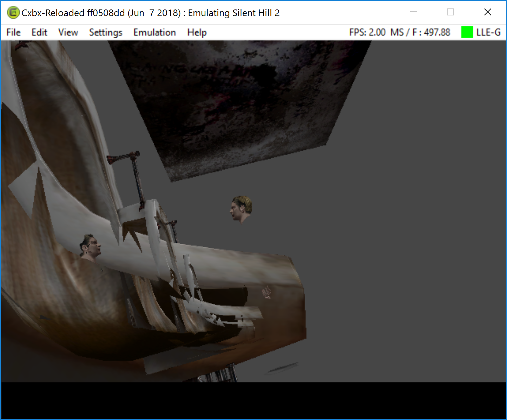Open the Settings menu
The height and width of the screenshot is (420, 507).
[x=106, y=32]
